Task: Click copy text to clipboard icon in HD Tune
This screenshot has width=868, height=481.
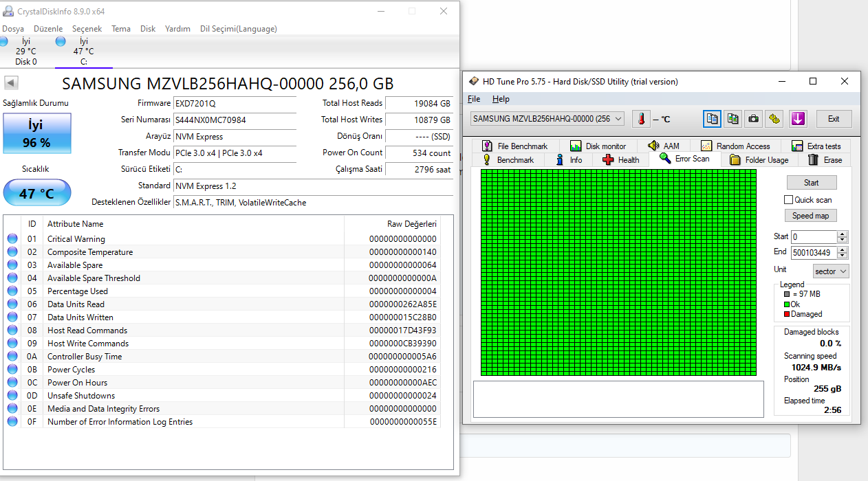Action: pos(712,119)
